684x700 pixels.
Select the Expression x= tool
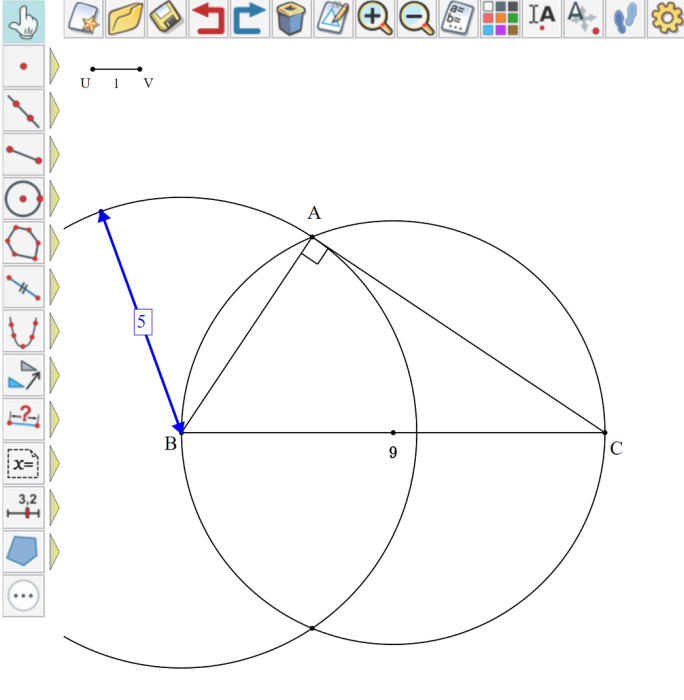tap(23, 463)
